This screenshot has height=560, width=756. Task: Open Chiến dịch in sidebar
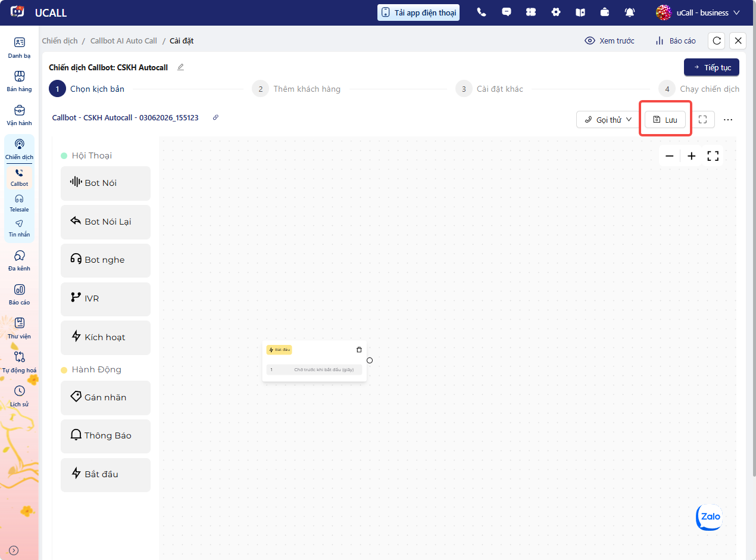tap(19, 150)
